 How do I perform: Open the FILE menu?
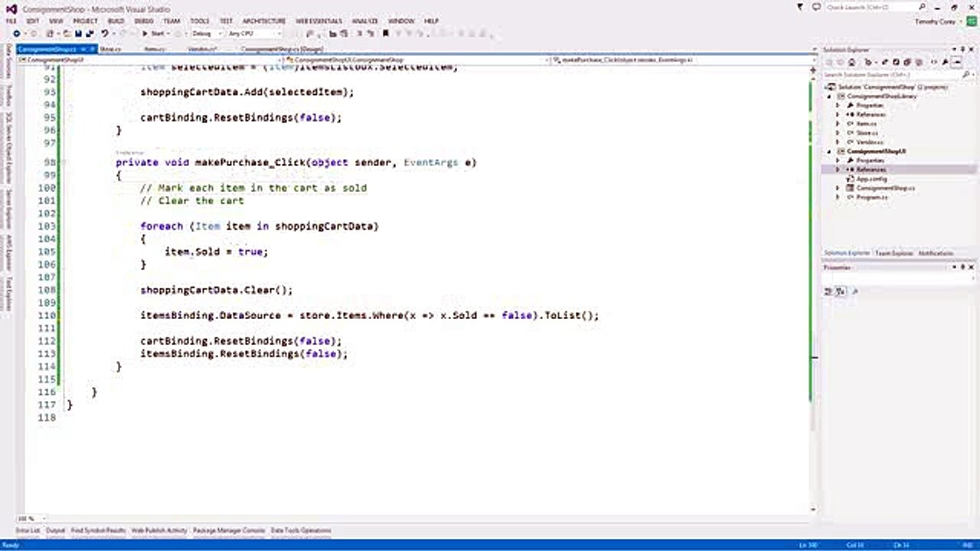pos(11,21)
